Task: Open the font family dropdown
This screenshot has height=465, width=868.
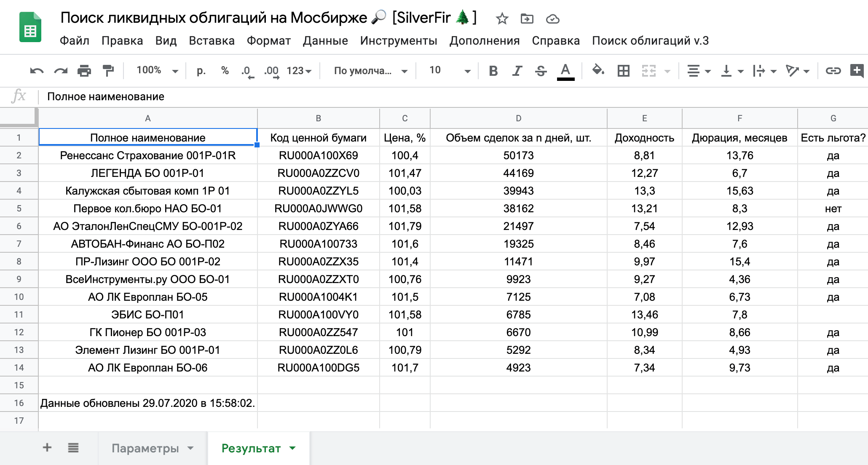Action: pos(371,71)
